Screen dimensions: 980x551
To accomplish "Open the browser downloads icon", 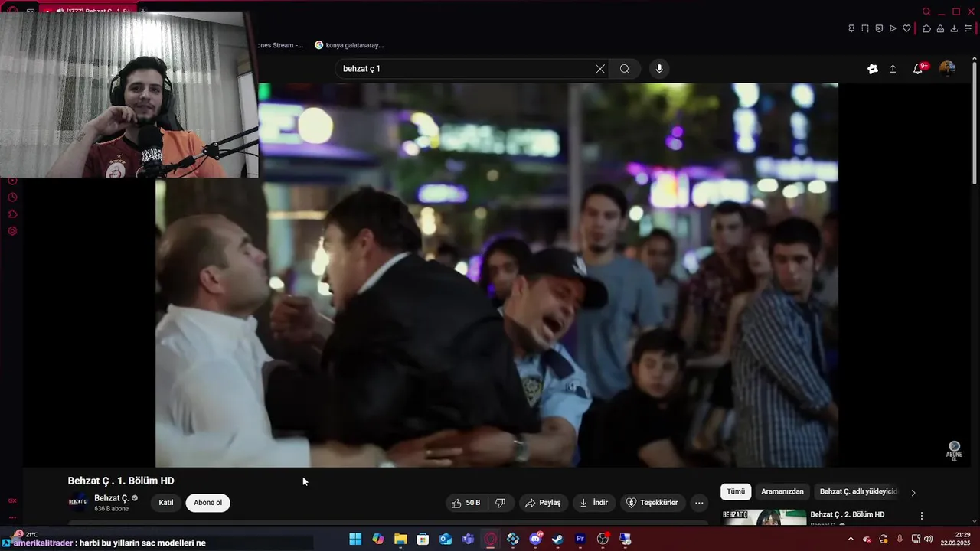I will pyautogui.click(x=954, y=28).
